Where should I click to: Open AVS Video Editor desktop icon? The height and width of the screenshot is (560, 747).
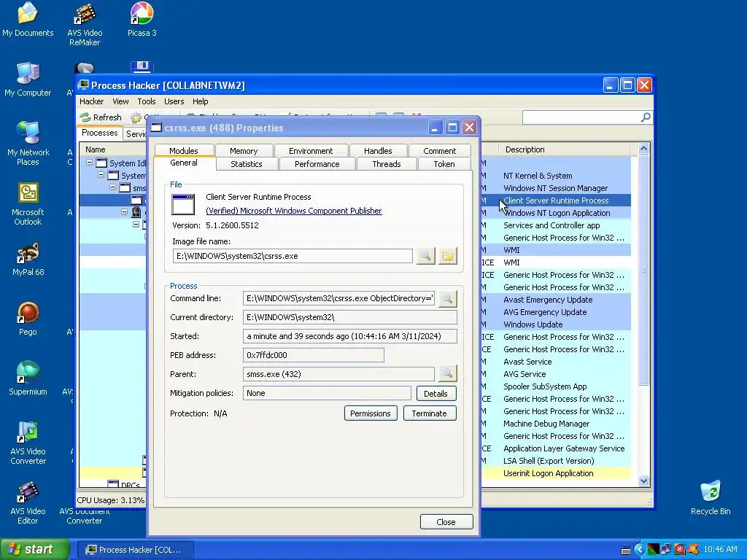coord(28,503)
